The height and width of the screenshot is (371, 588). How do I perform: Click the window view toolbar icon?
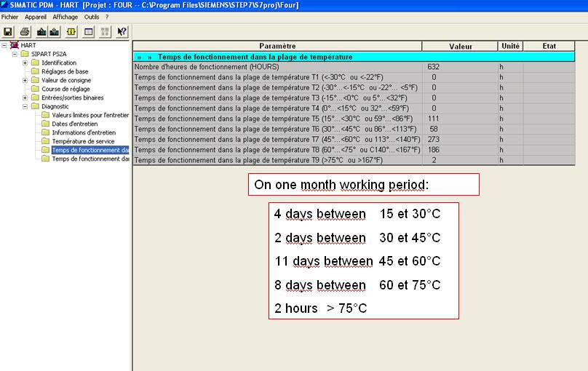89,32
